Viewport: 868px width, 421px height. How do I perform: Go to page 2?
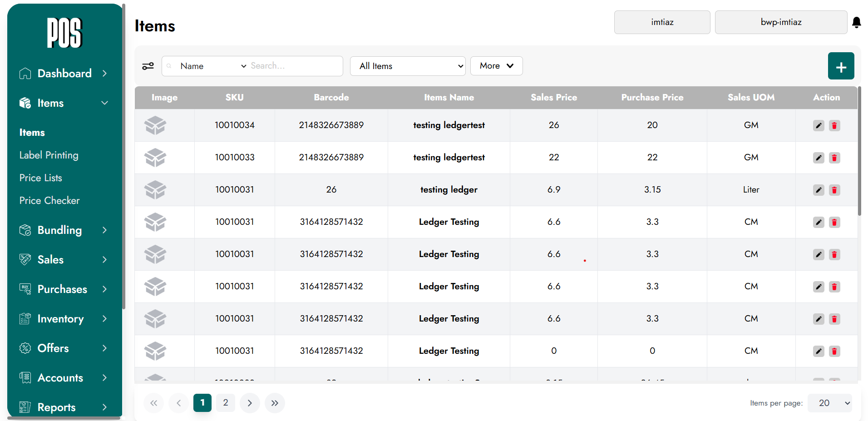(226, 403)
